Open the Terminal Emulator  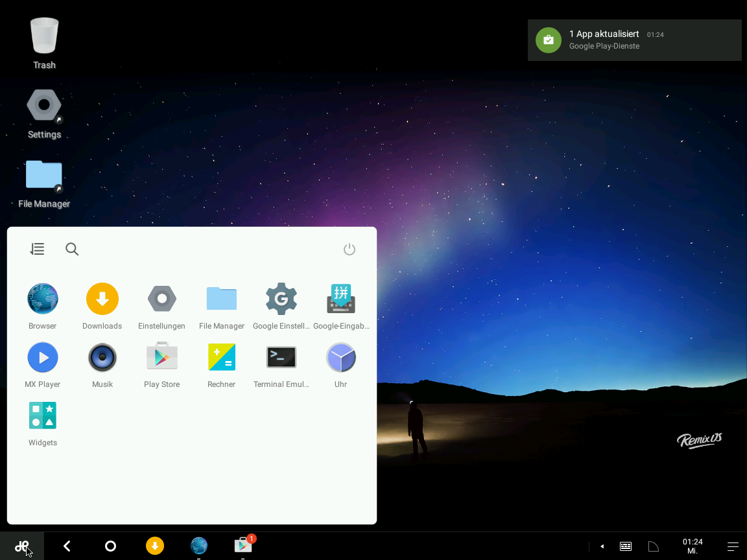(281, 357)
